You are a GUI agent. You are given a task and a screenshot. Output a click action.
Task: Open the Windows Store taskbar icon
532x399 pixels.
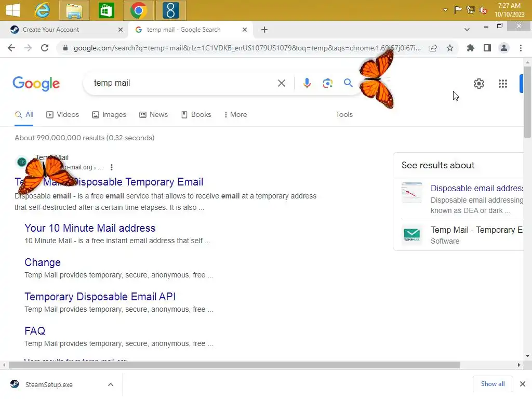pyautogui.click(x=106, y=10)
